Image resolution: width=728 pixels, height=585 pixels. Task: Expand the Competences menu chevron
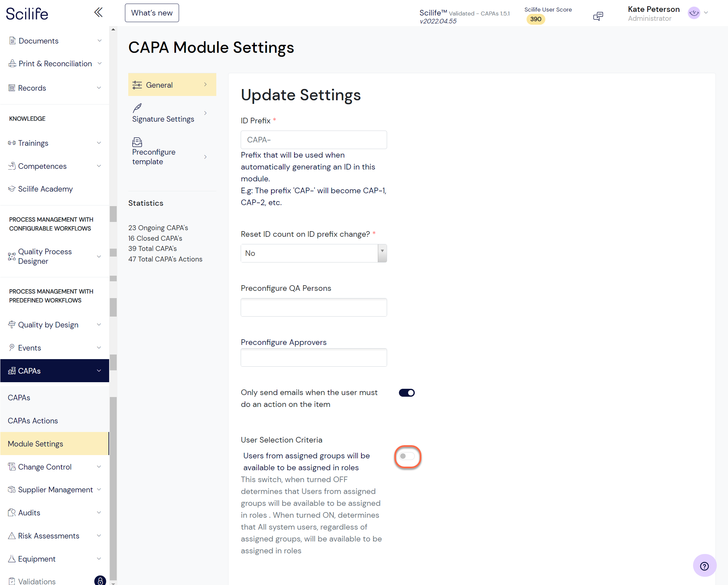(x=99, y=166)
